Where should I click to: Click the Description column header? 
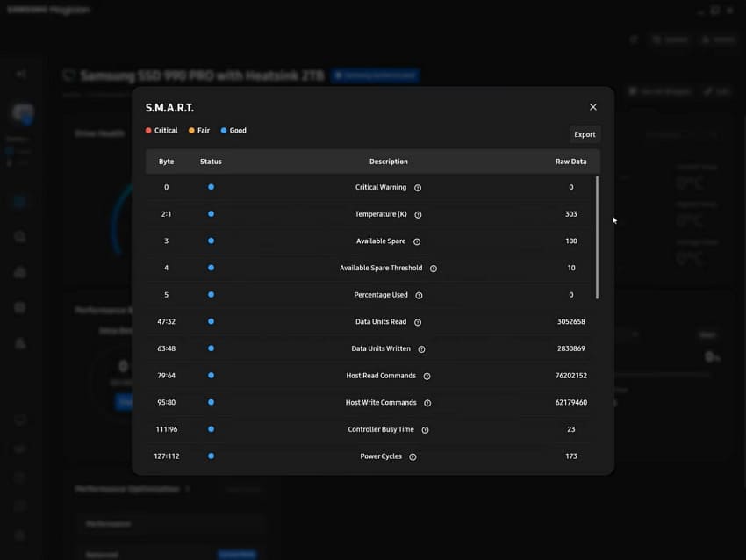coord(388,162)
